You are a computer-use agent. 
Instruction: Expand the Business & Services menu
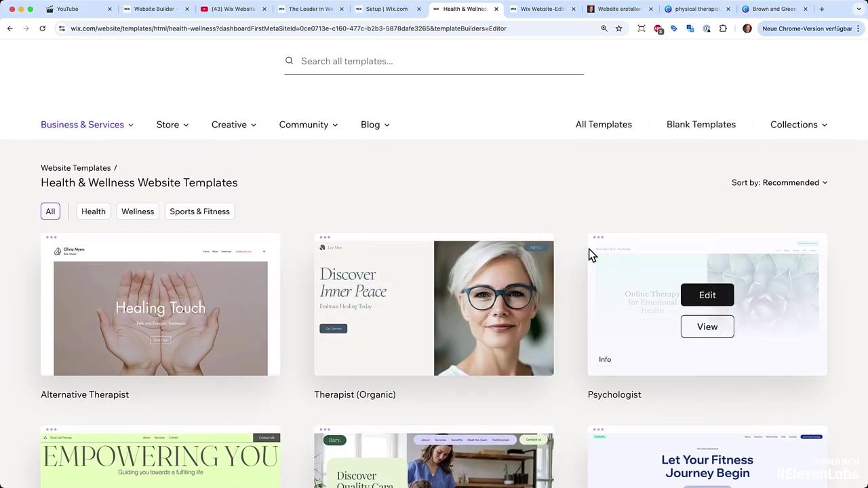point(87,125)
